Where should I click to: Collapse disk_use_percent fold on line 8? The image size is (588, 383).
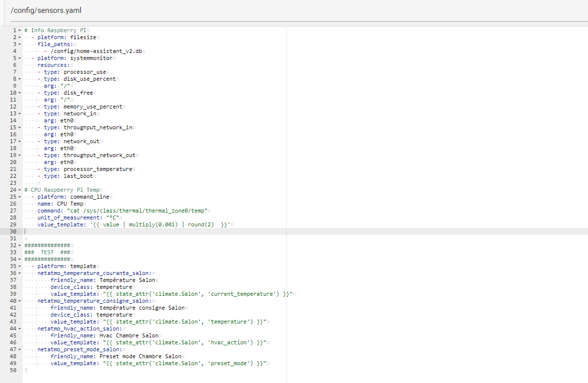pos(19,79)
